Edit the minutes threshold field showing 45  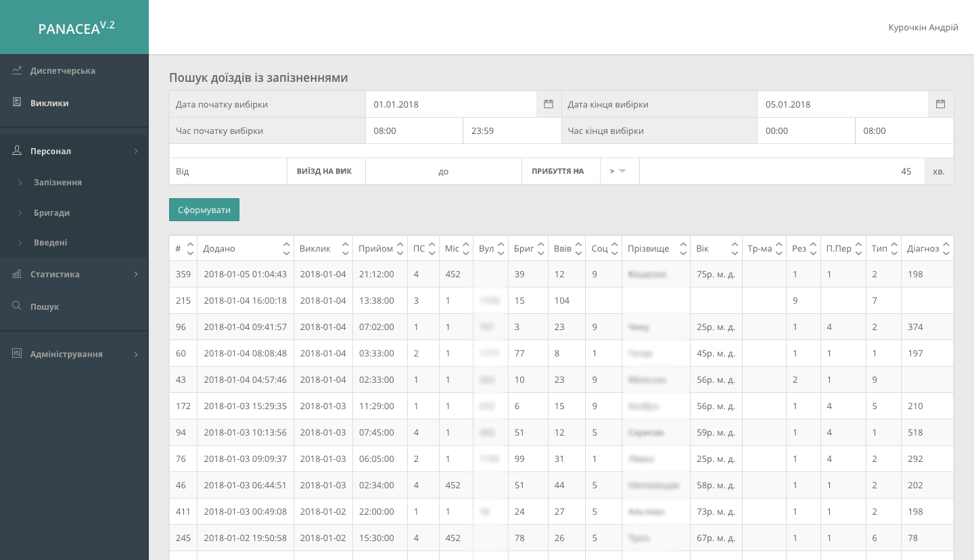(782, 171)
